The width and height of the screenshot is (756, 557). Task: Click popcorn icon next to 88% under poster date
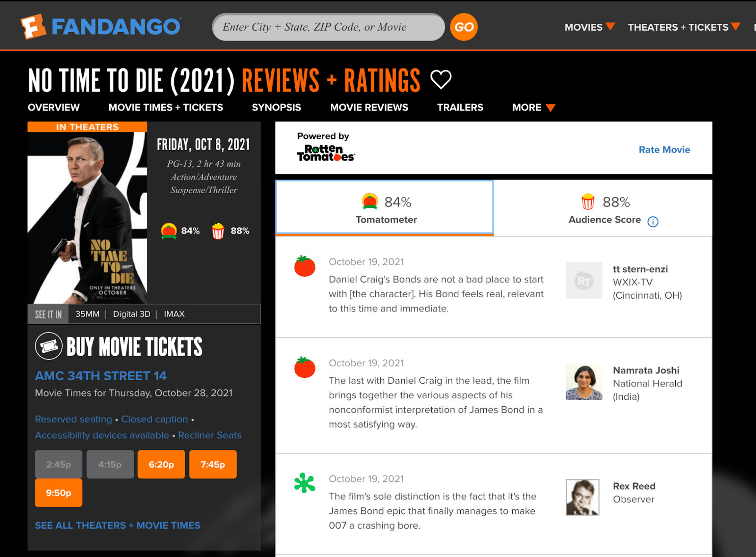pyautogui.click(x=218, y=231)
